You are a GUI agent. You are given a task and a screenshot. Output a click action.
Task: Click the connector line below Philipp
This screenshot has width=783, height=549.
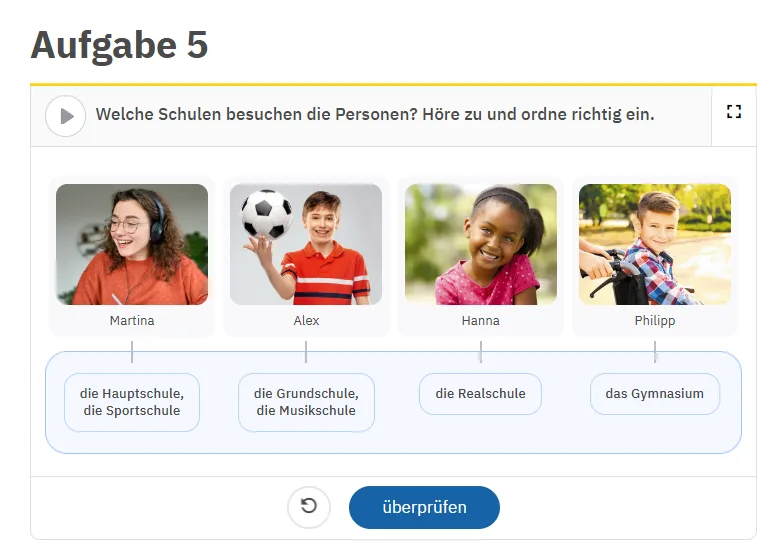point(655,352)
